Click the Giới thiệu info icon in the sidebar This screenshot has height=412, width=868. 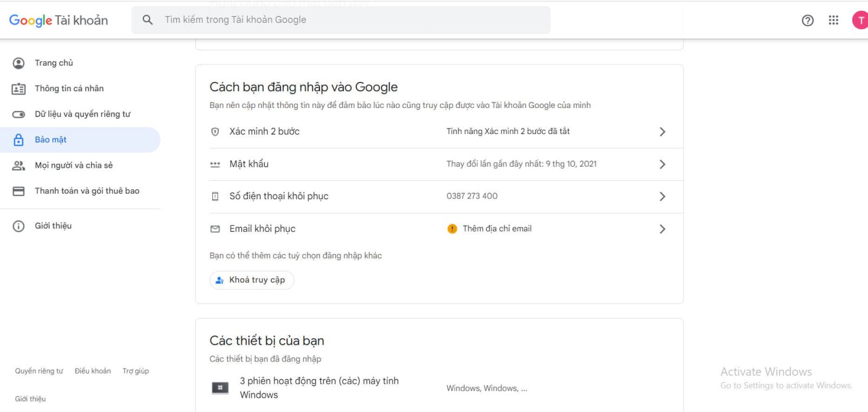pos(18,226)
